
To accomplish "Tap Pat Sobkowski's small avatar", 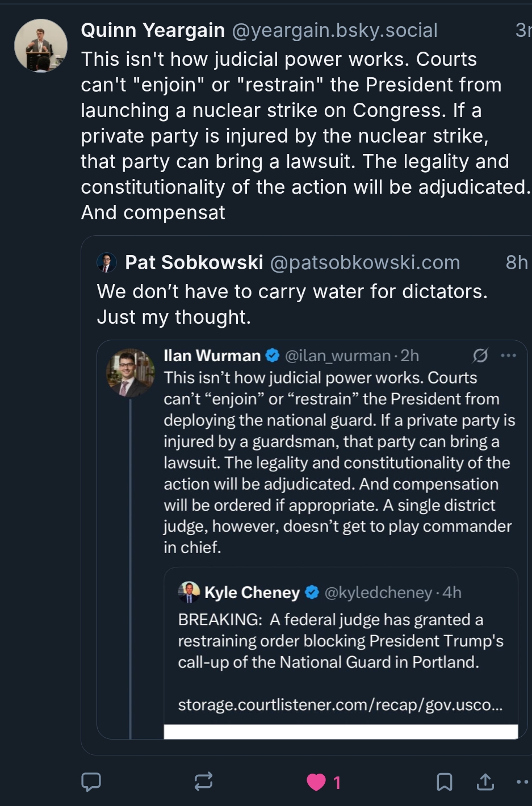I will [x=107, y=262].
